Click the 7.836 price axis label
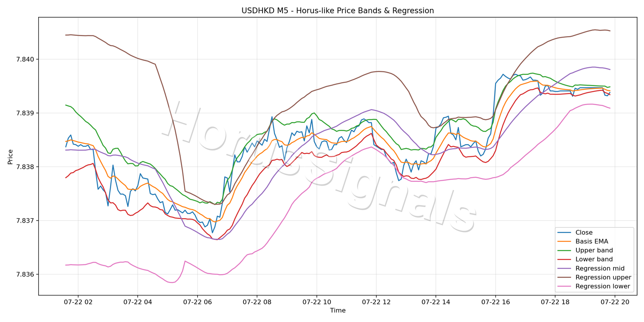The height and width of the screenshot is (322, 644). [x=26, y=275]
